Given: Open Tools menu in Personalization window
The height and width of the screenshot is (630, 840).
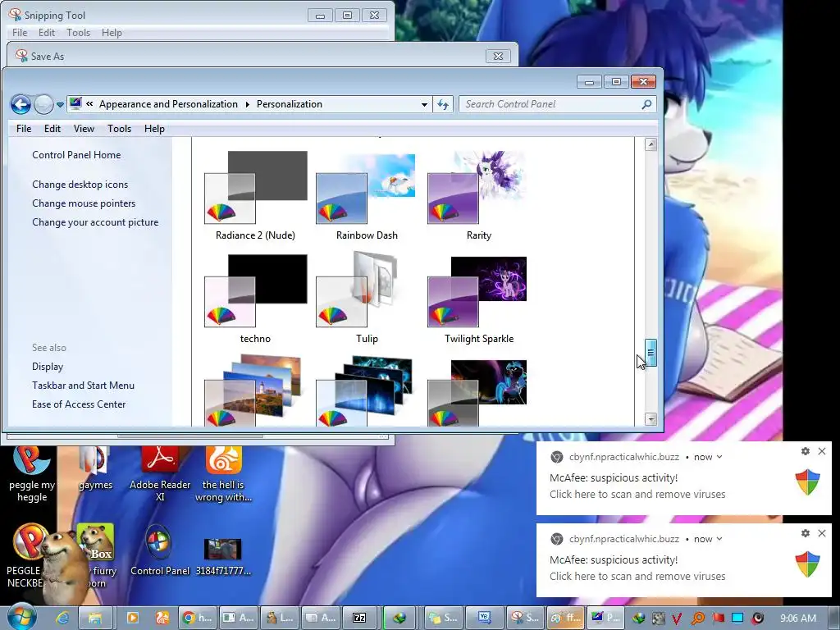Looking at the screenshot, I should coord(119,129).
